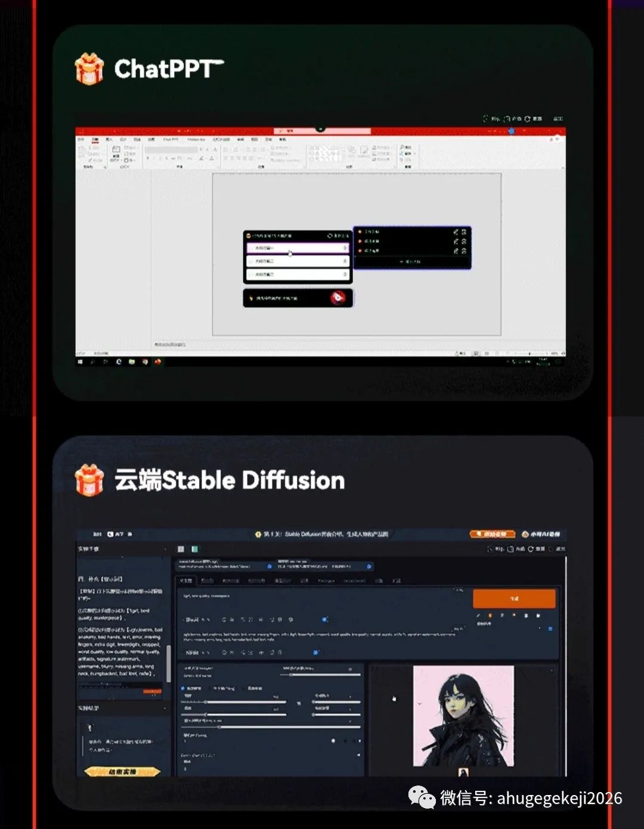Click the plus add-item row in right panel
Image resolution: width=644 pixels, height=829 pixels.
pyautogui.click(x=411, y=261)
